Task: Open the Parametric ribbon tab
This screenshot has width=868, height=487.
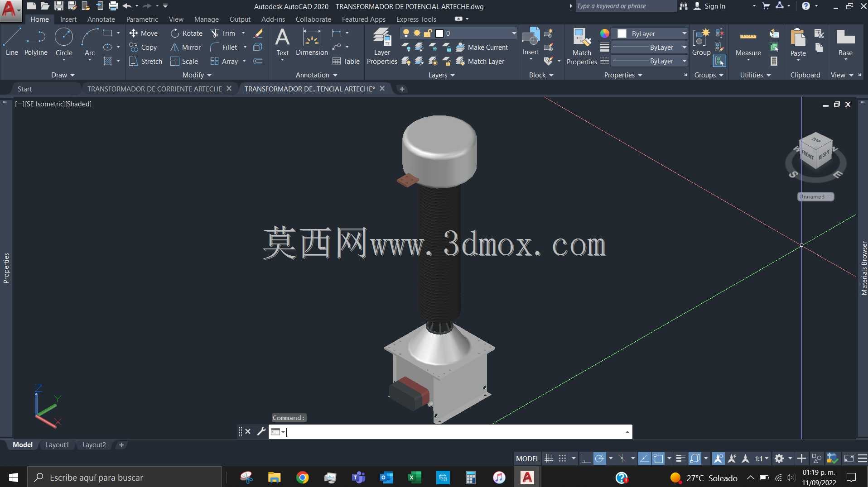Action: (142, 19)
